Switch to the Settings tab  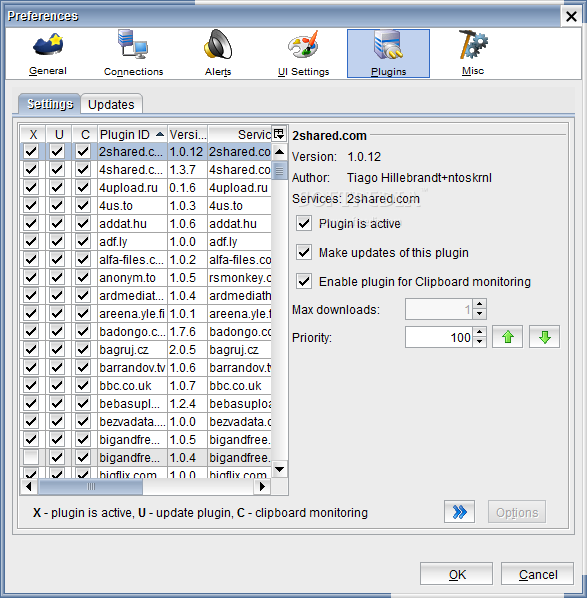pyautogui.click(x=50, y=104)
